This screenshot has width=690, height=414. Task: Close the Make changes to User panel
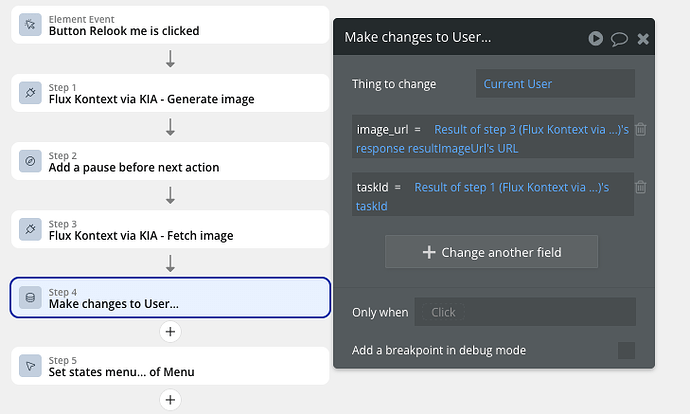coord(643,38)
